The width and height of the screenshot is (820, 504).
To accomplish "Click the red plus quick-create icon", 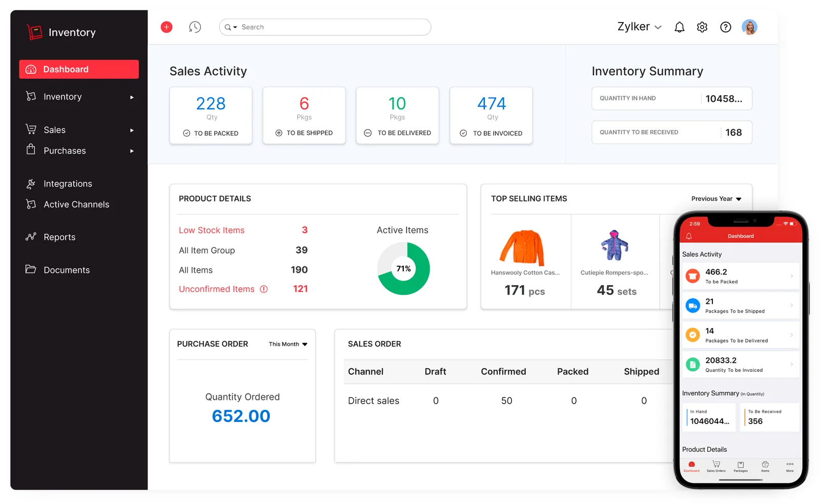I will 167,27.
